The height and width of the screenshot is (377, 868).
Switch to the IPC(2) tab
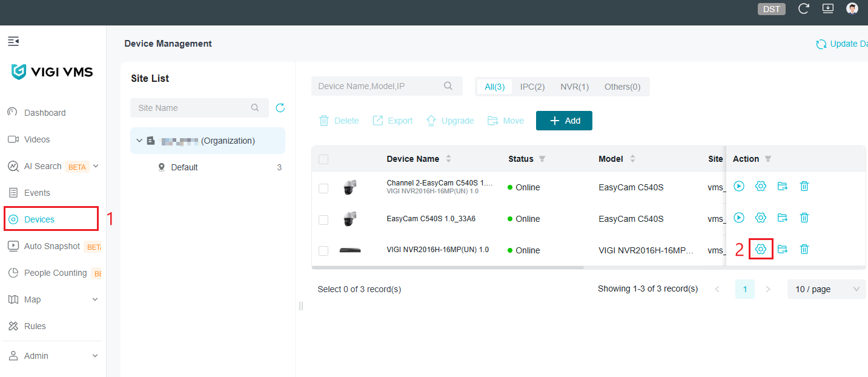point(532,87)
